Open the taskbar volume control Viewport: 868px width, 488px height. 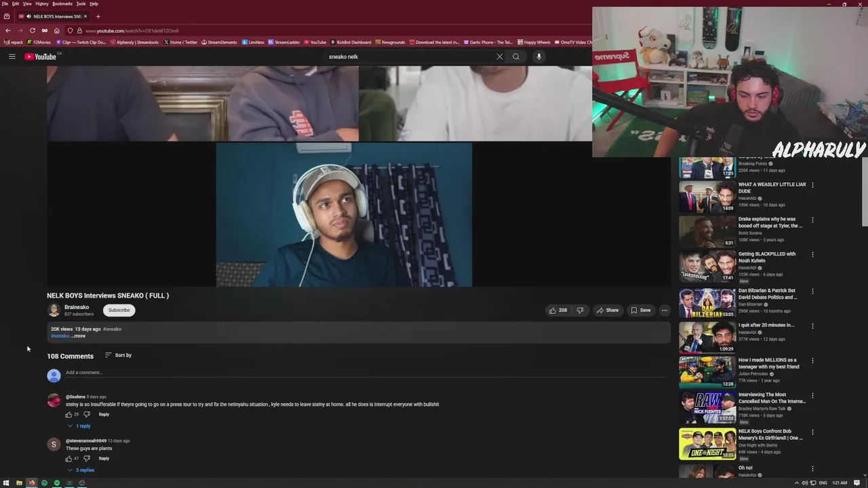coord(805,483)
